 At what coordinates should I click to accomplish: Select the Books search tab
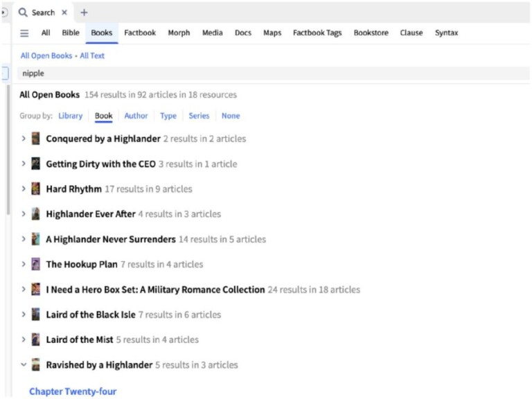(x=101, y=33)
